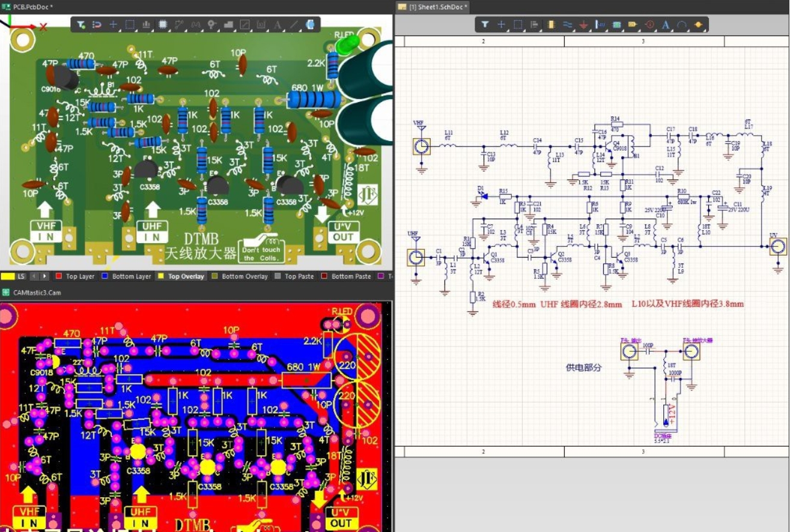Switch to the Sheet1.SchDoc document tab
Screen dimensions: 790x532
tap(433, 7)
